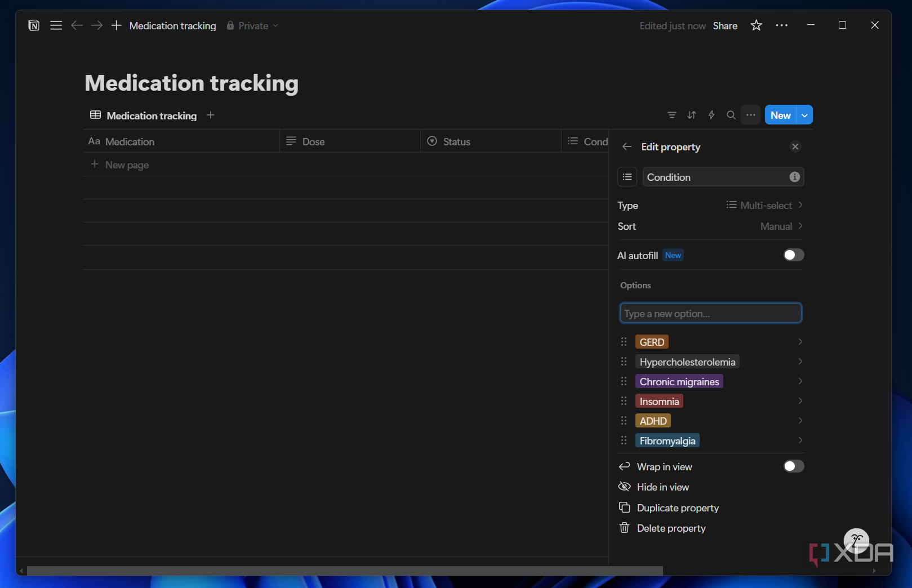Show property description info icon
This screenshot has height=588, width=912.
795,177
